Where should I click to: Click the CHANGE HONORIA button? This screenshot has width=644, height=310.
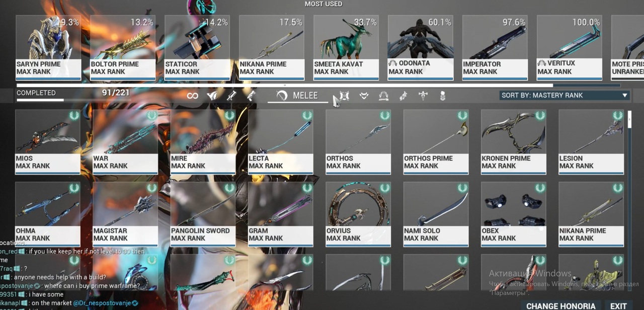click(560, 305)
